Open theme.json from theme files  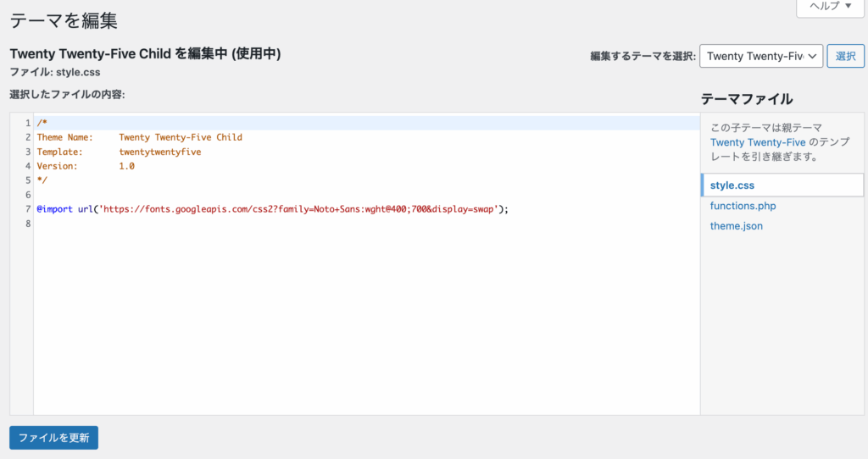pos(737,226)
